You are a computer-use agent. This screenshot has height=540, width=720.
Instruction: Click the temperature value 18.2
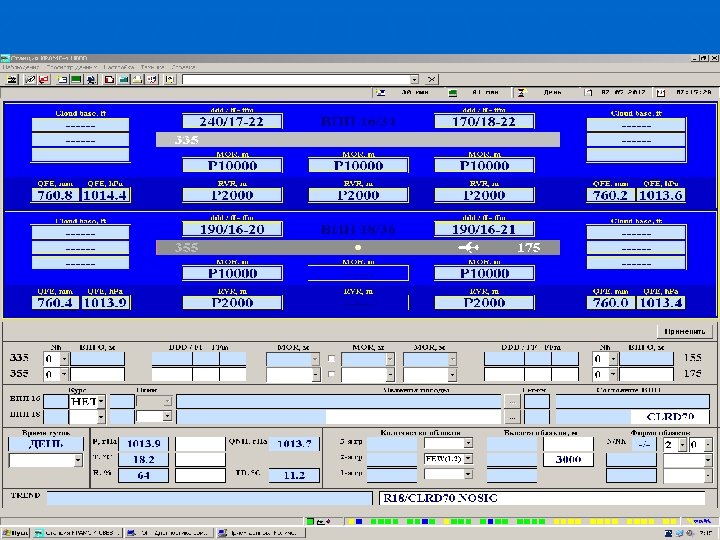click(143, 459)
